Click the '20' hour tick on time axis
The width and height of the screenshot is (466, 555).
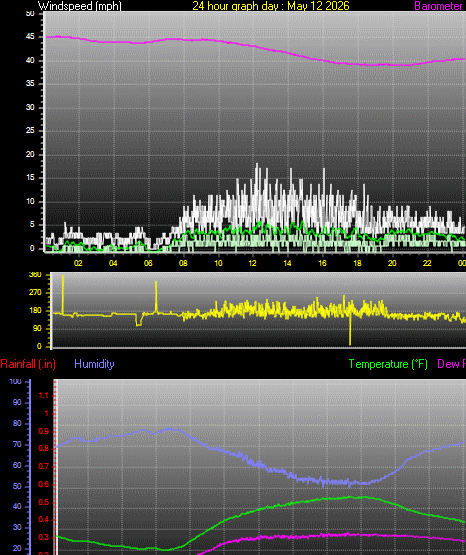pos(392,263)
